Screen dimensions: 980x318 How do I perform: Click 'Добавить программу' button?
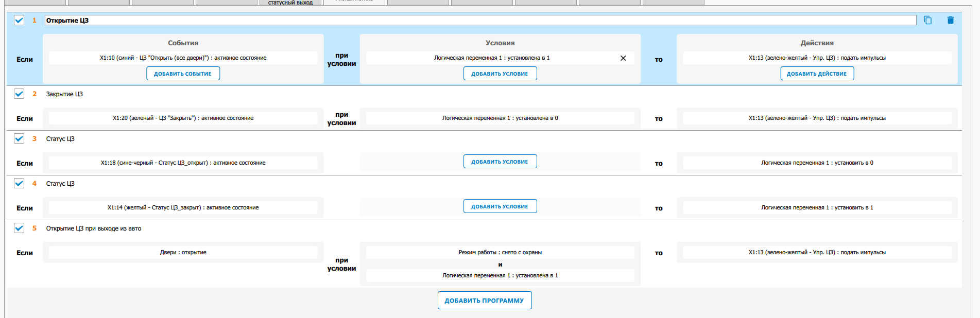(x=484, y=301)
